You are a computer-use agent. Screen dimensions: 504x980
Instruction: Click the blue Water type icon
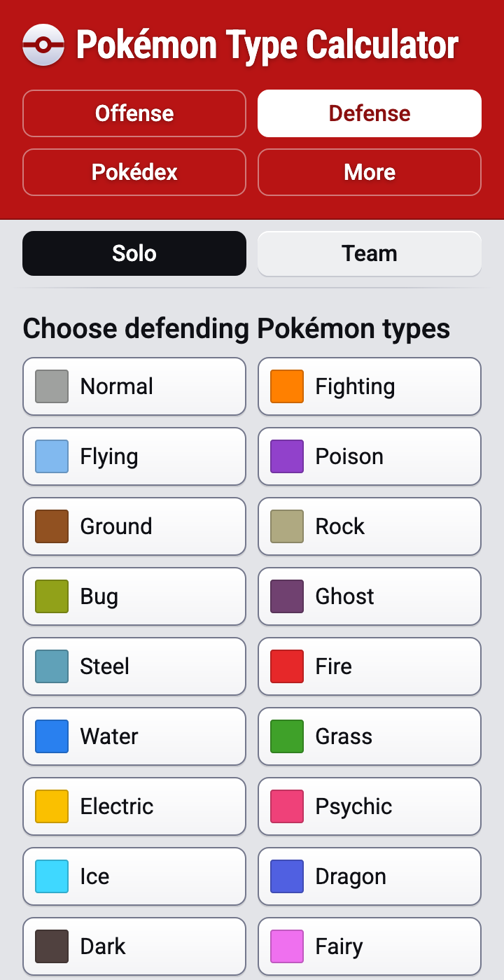52,736
